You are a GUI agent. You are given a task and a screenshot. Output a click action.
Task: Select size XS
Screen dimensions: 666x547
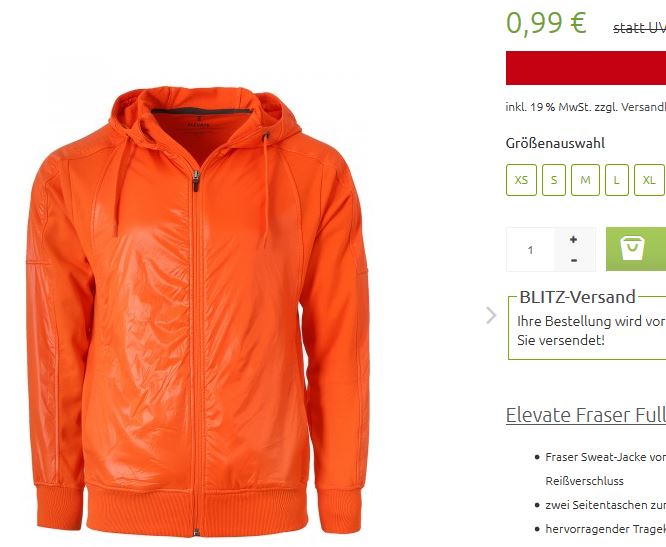[521, 180]
